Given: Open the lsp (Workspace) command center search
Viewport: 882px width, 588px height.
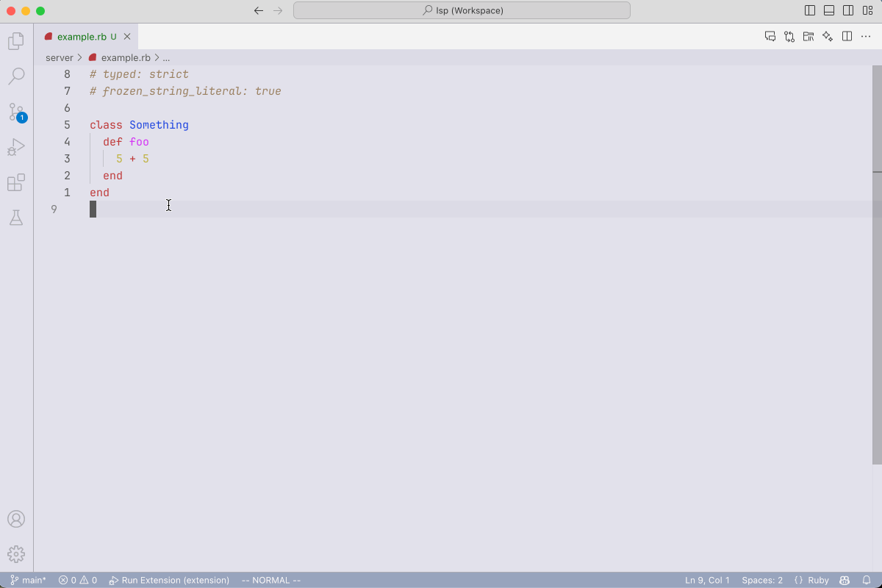Looking at the screenshot, I should [462, 10].
